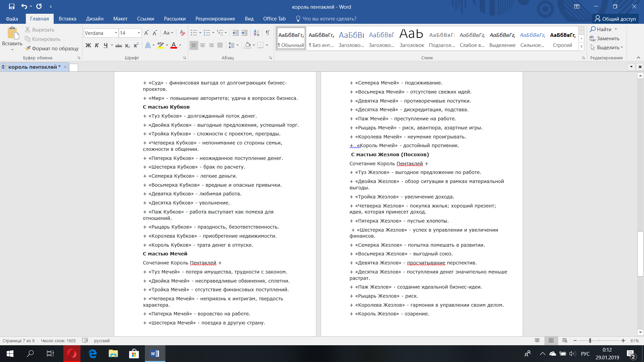The image size is (644, 362).
Task: Click the Justify alignment icon
Action: point(220,45)
